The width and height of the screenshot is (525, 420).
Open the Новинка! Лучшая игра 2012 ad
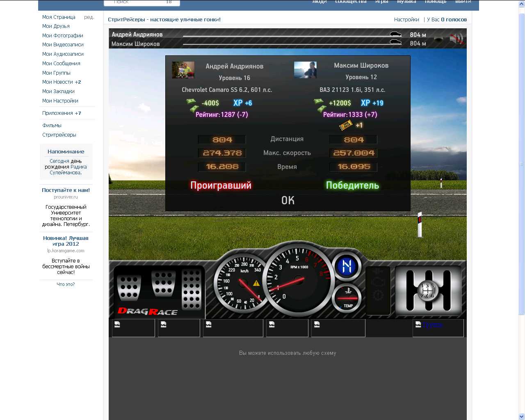[x=66, y=241]
